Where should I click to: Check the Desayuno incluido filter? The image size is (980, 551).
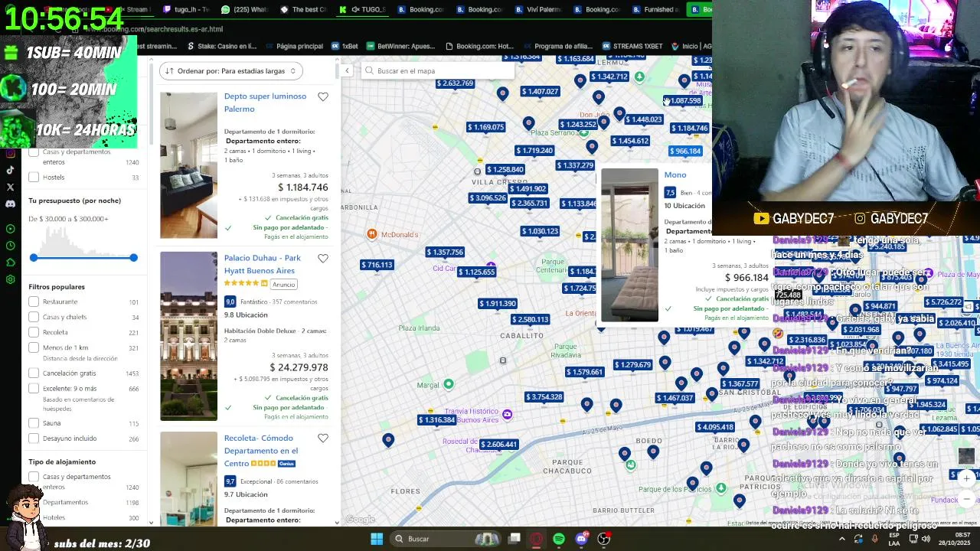34,439
